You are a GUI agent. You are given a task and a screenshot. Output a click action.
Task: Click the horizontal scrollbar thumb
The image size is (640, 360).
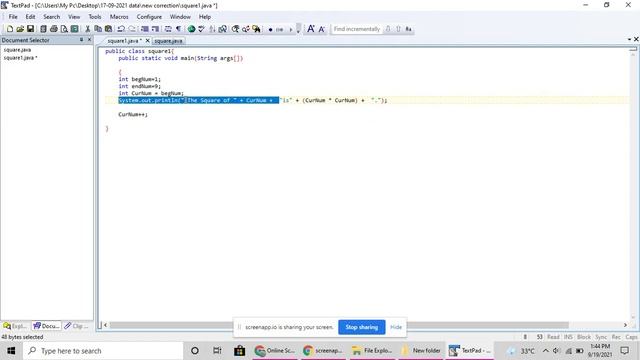339,325
